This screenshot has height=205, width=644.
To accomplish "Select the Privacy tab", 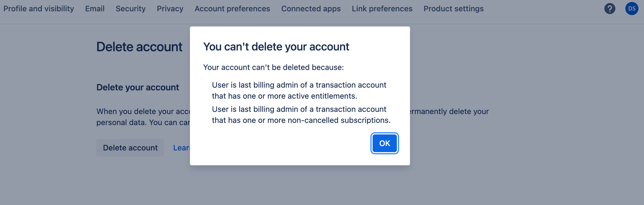I will coord(170,9).
